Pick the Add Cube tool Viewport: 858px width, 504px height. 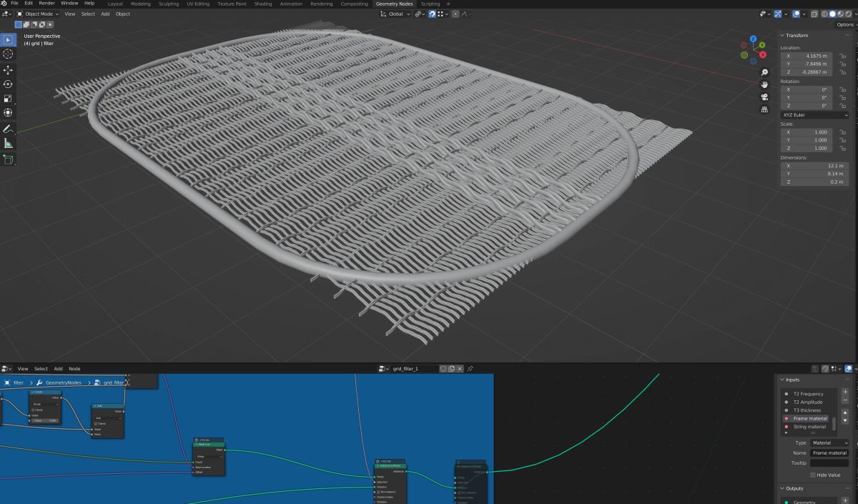tap(8, 159)
